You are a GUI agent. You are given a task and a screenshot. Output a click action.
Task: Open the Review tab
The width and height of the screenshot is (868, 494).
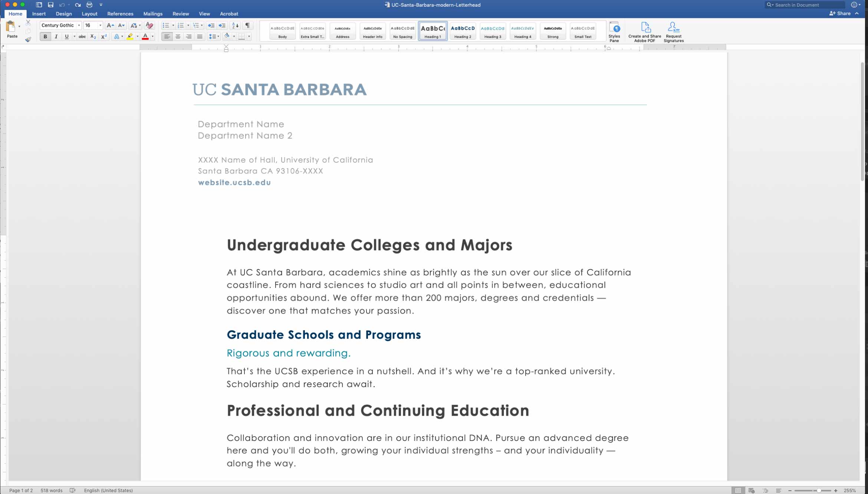181,14
